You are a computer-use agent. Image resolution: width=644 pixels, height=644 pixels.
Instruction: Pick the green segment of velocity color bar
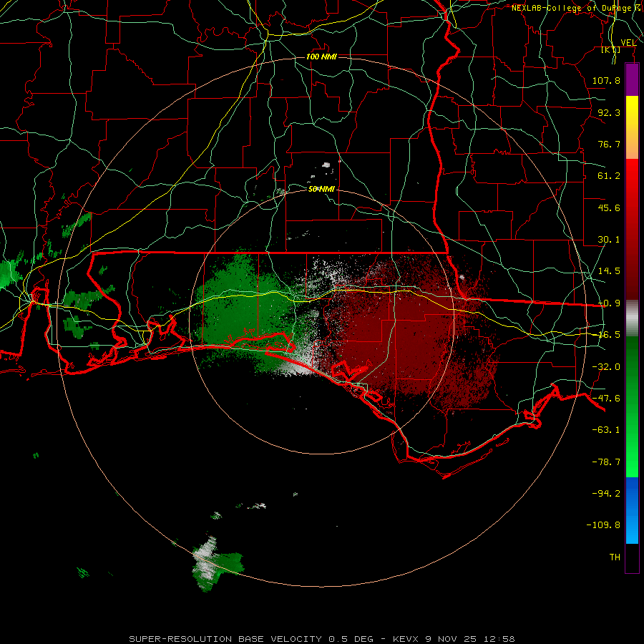tap(632, 406)
